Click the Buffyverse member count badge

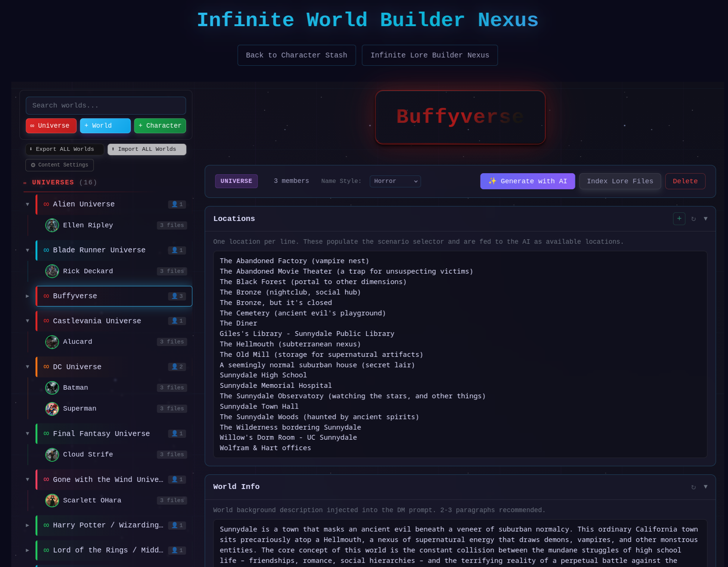(177, 296)
